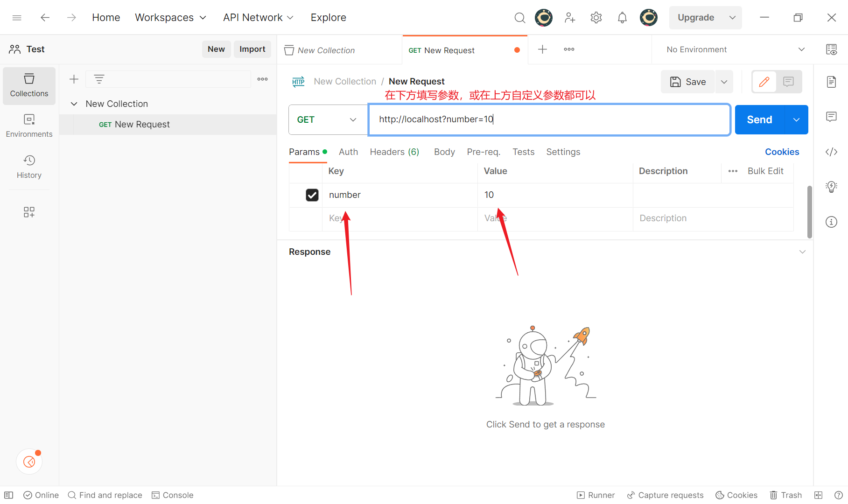Image resolution: width=848 pixels, height=504 pixels.
Task: Go forward with the right arrow
Action: (71, 18)
